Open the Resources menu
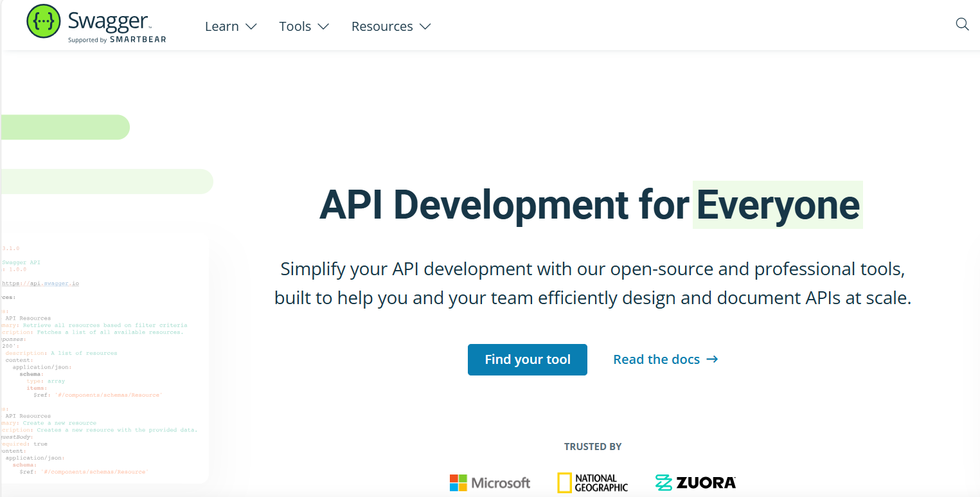This screenshot has width=980, height=497. pyautogui.click(x=391, y=26)
